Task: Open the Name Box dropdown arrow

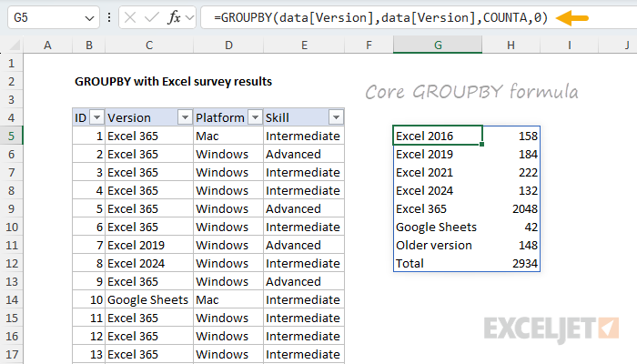Action: point(89,18)
